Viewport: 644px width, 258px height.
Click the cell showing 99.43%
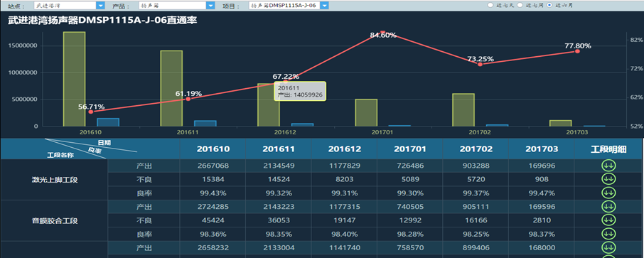click(213, 193)
